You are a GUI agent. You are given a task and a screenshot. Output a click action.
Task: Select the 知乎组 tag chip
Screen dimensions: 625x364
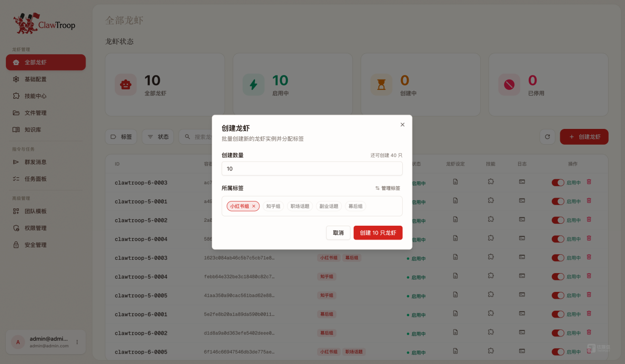point(273,206)
